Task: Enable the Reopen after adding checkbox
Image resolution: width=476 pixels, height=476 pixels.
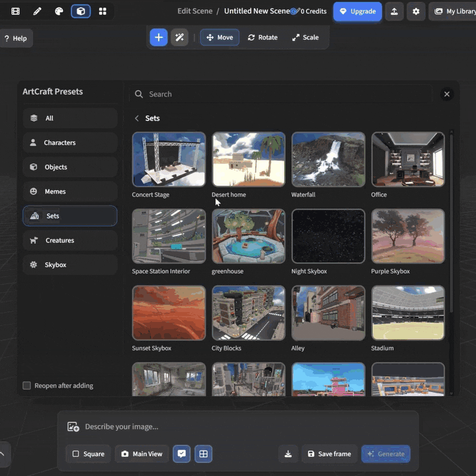Action: (27, 385)
